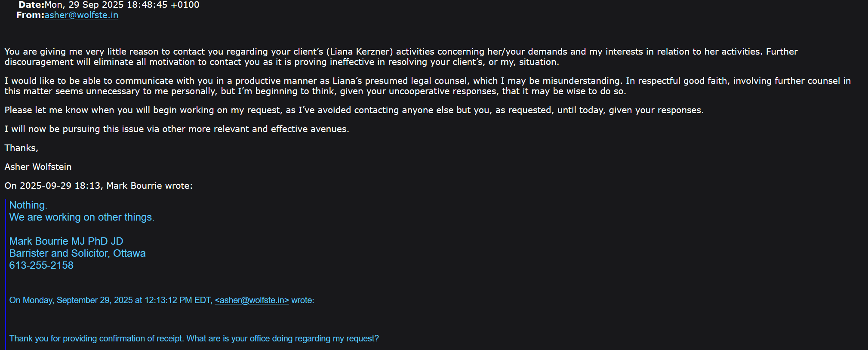Click the 'Asher Wolfstein' signature name
Viewport: 868px width, 350px height.
(38, 167)
